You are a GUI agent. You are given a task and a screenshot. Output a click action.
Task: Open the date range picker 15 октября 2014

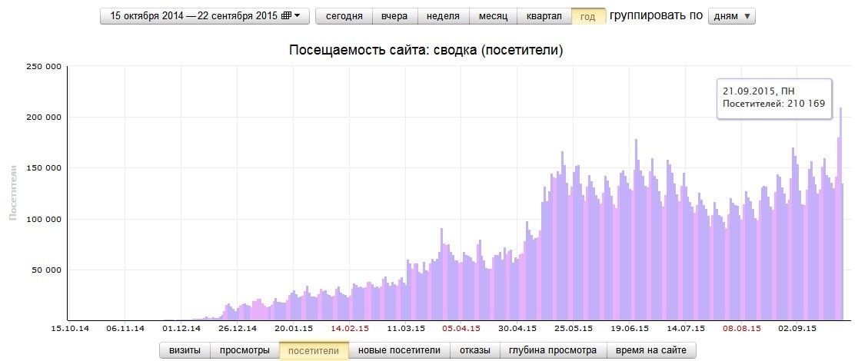click(205, 16)
